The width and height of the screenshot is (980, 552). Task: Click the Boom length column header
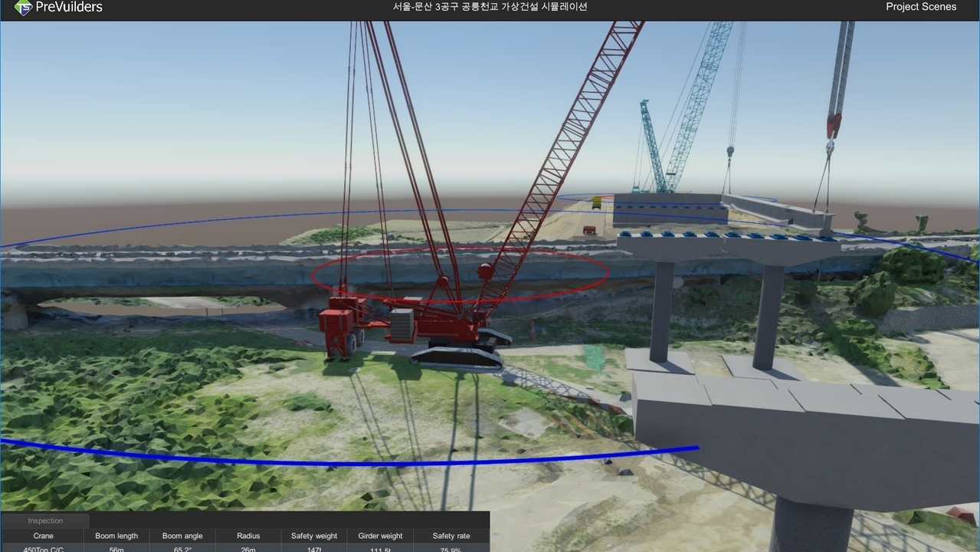point(116,536)
